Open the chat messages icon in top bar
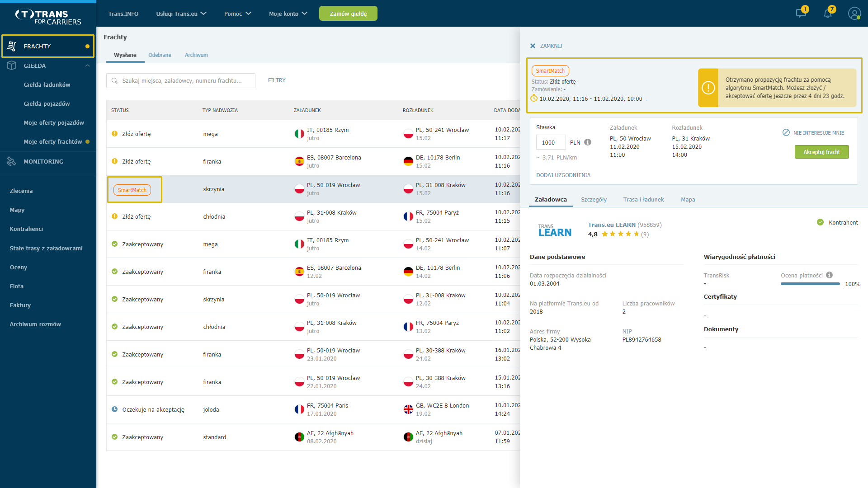 801,14
